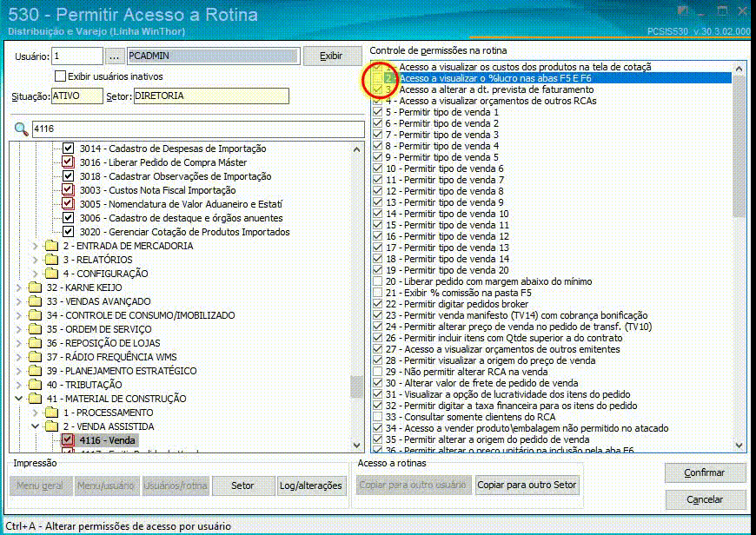Uncheck permission 5 - Permitir tipo de venda 1
Screen dimensions: 756x535
(377, 112)
